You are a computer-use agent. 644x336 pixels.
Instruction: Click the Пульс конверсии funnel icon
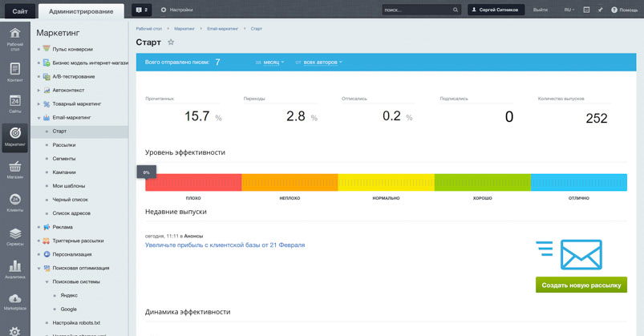click(x=47, y=49)
